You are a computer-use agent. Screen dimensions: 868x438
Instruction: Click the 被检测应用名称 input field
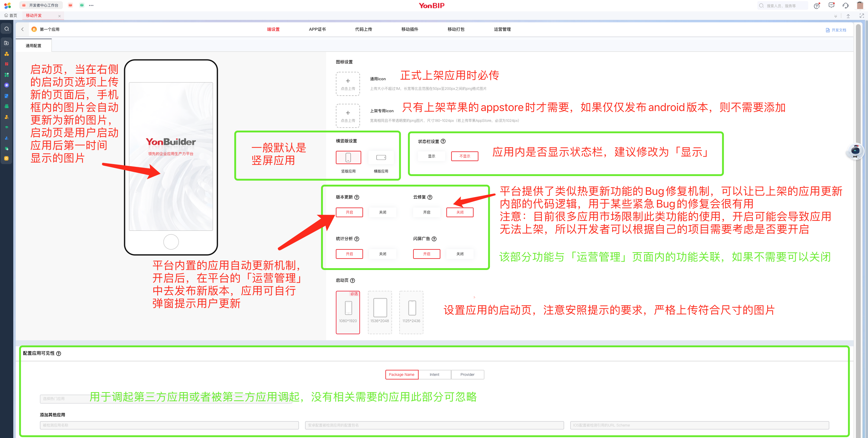tap(169, 425)
